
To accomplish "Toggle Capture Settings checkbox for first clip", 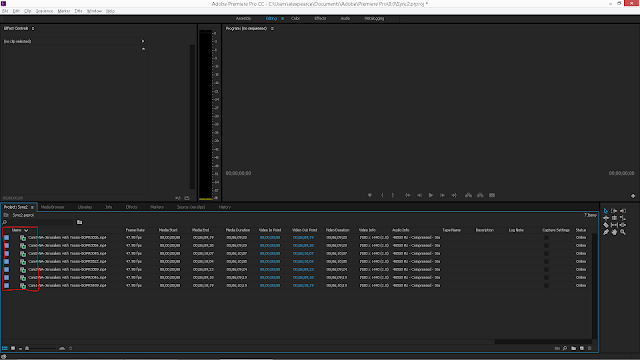I will (x=546, y=237).
